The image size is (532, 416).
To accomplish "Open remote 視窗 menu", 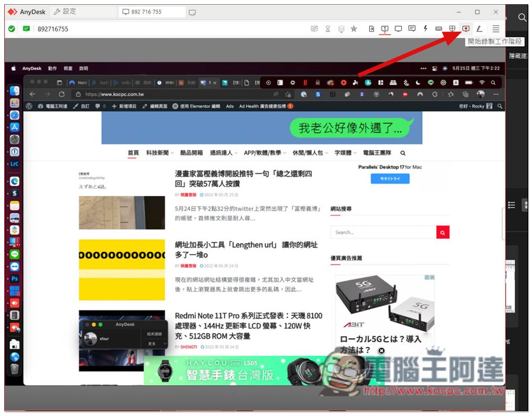I will click(x=68, y=68).
